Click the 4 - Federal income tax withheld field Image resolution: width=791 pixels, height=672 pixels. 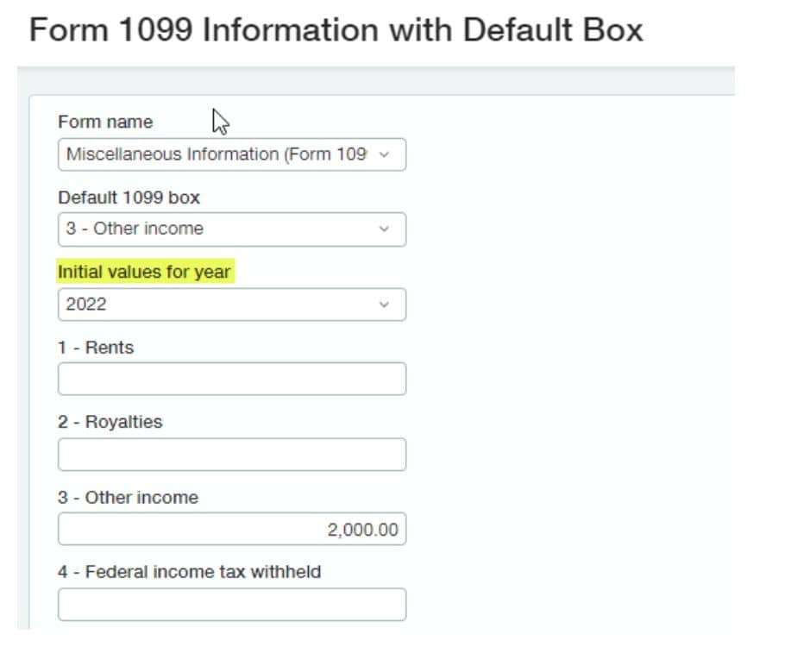[x=231, y=603]
